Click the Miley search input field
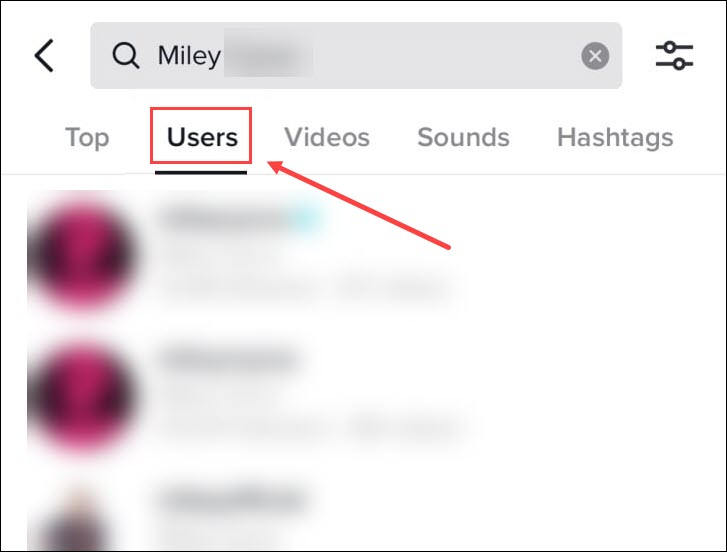The height and width of the screenshot is (552, 727). 356,56
